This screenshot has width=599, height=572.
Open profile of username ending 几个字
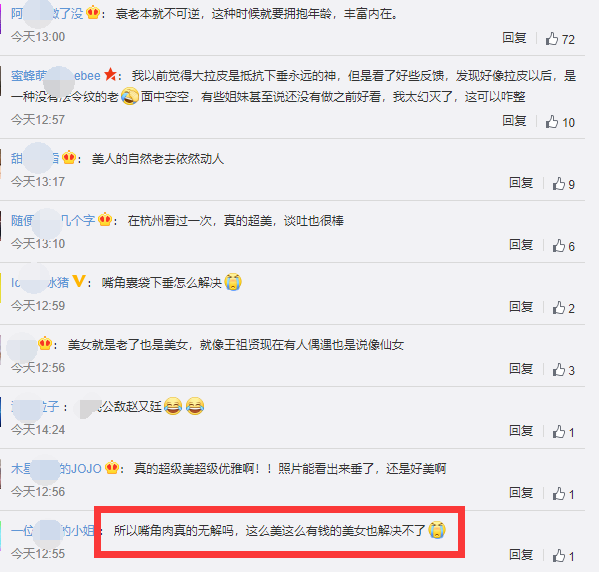pyautogui.click(x=53, y=220)
